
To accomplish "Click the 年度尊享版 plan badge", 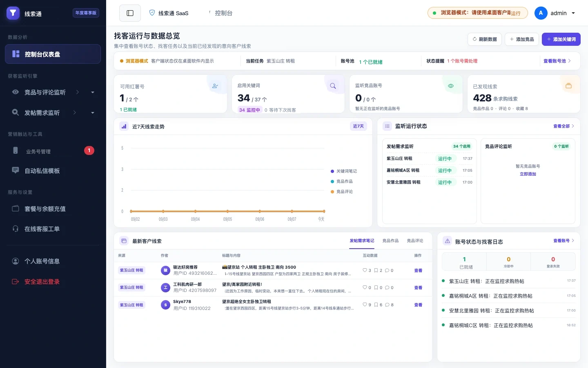I will click(86, 13).
